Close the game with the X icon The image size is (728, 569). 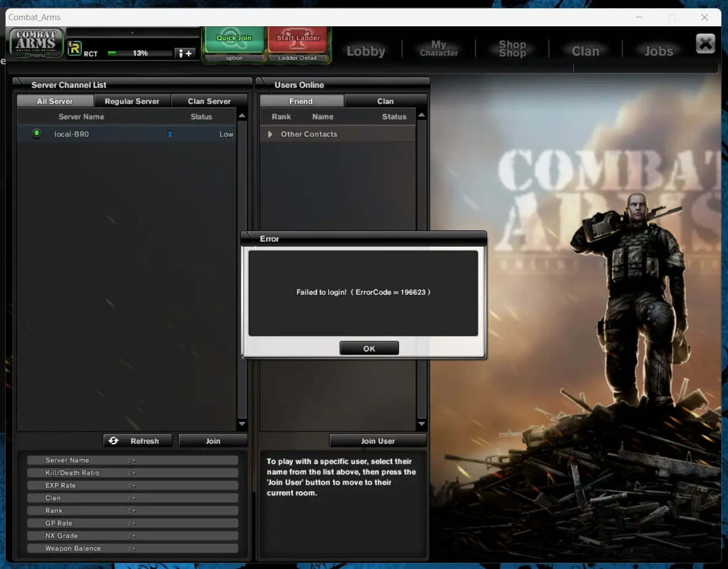706,43
